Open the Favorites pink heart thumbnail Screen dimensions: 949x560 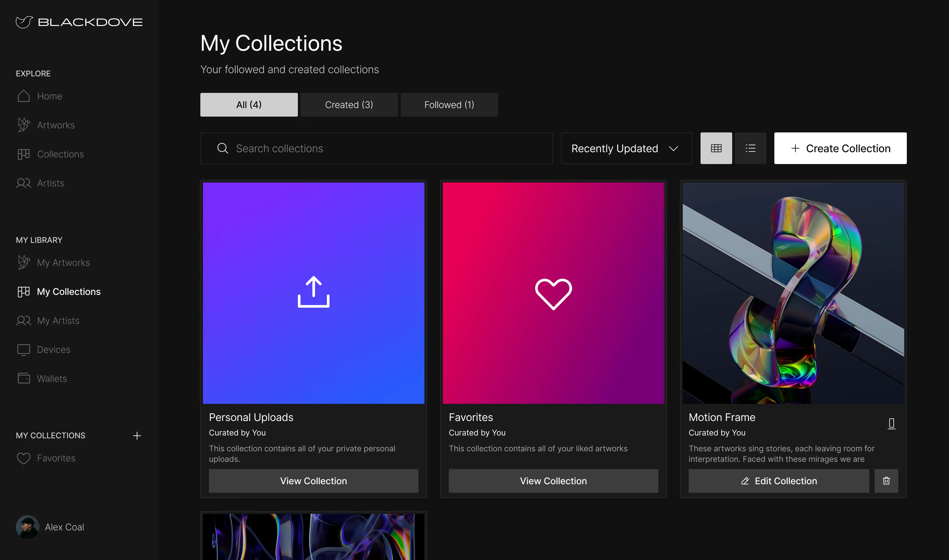[553, 293]
